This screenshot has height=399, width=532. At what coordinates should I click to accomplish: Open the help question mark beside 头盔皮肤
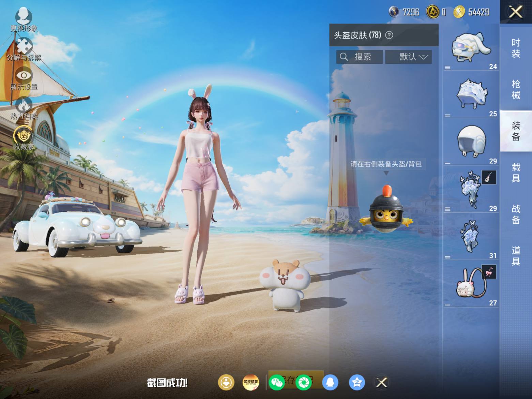[x=389, y=35]
